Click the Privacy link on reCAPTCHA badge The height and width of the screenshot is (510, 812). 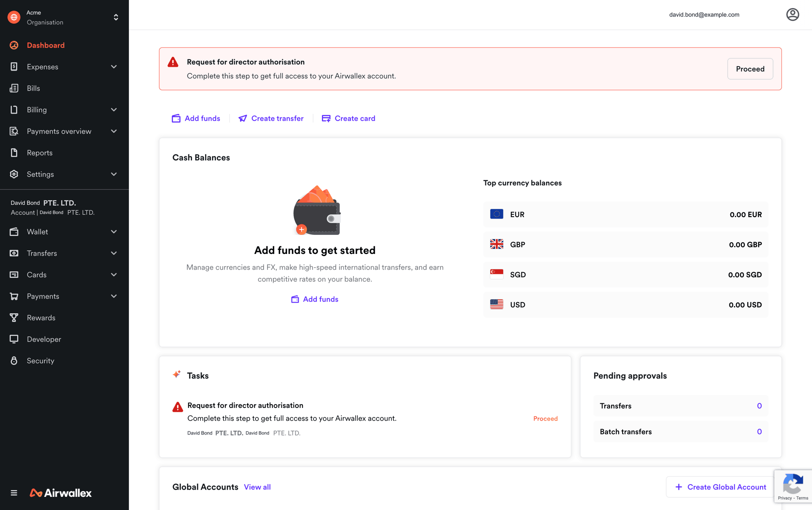tap(785, 498)
